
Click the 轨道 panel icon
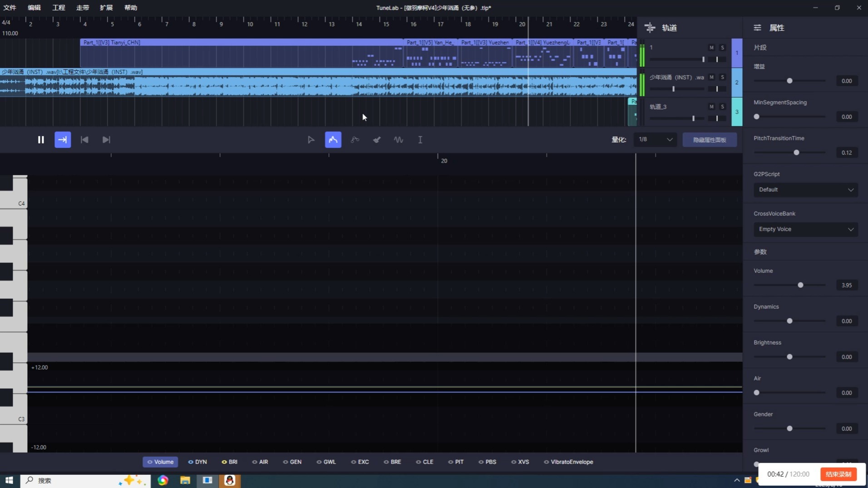[x=650, y=28]
